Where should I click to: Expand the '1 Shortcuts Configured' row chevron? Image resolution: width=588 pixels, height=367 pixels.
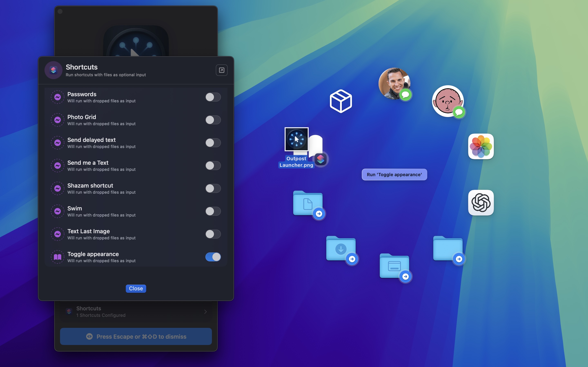point(205,312)
